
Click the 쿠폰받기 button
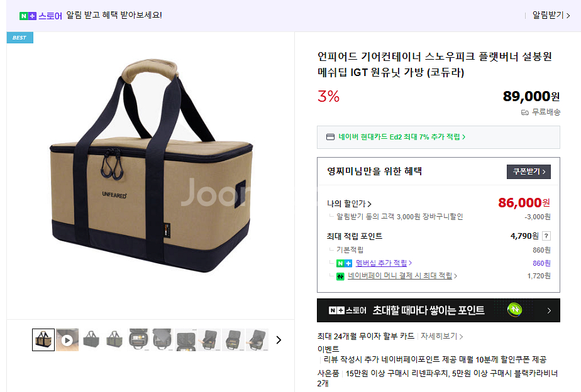coord(529,171)
